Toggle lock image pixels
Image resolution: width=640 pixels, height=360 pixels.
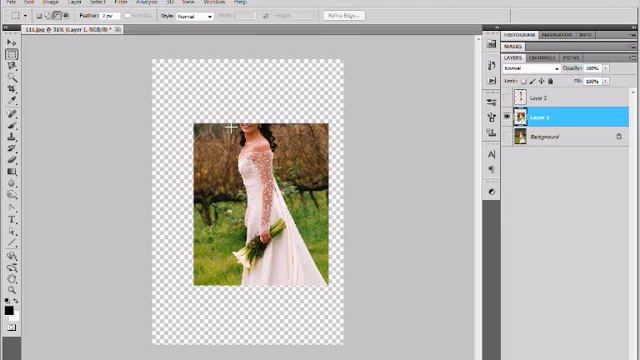(x=533, y=81)
